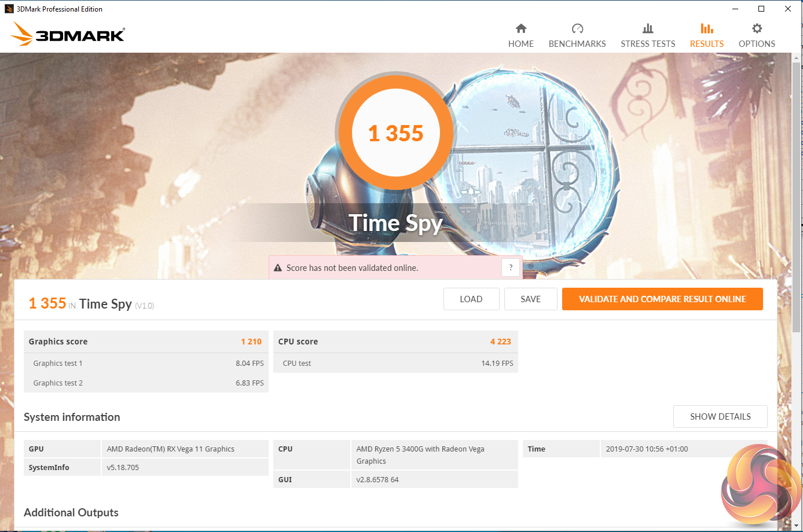Image resolution: width=803 pixels, height=532 pixels.
Task: Click the question mark help button
Action: tap(511, 267)
